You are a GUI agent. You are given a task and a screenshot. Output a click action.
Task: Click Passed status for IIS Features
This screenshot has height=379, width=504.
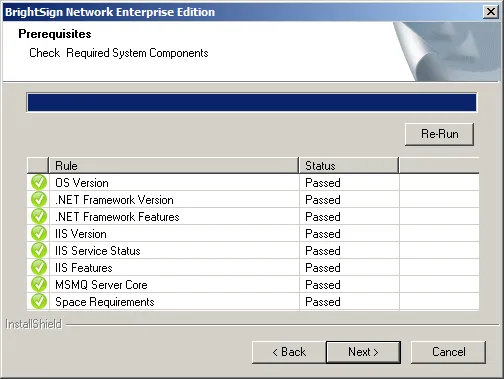(323, 268)
